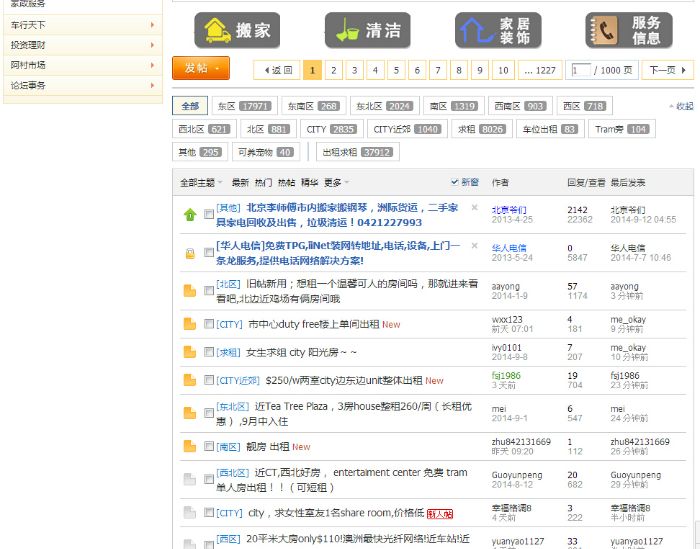Tick checkbox for 女生求租 city post

click(208, 352)
